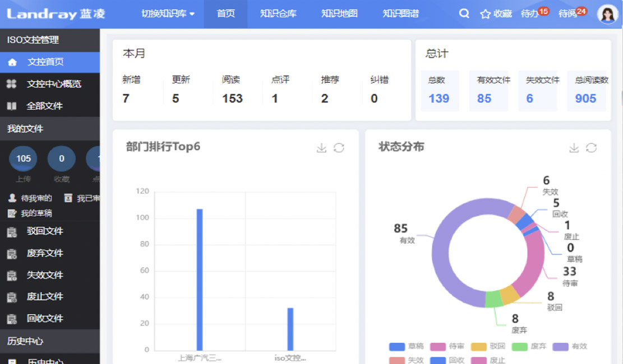
Task: Go to the 知识图谱 tab
Action: (x=400, y=13)
